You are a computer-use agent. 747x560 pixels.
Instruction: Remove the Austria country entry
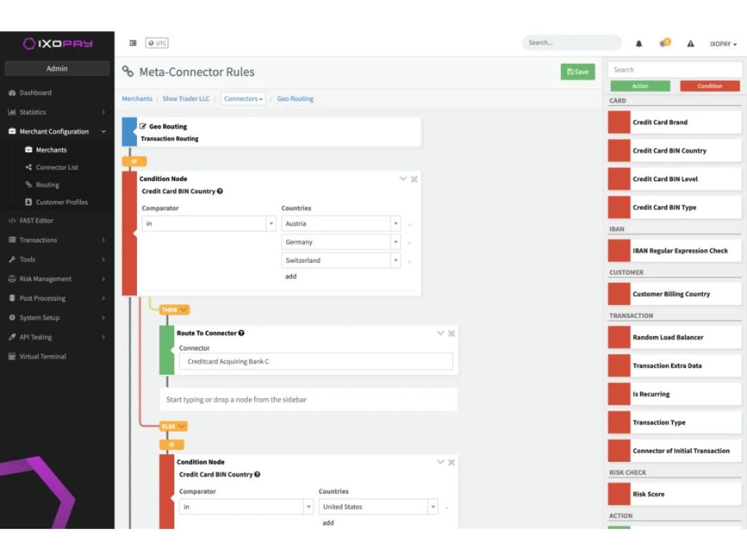[409, 225]
